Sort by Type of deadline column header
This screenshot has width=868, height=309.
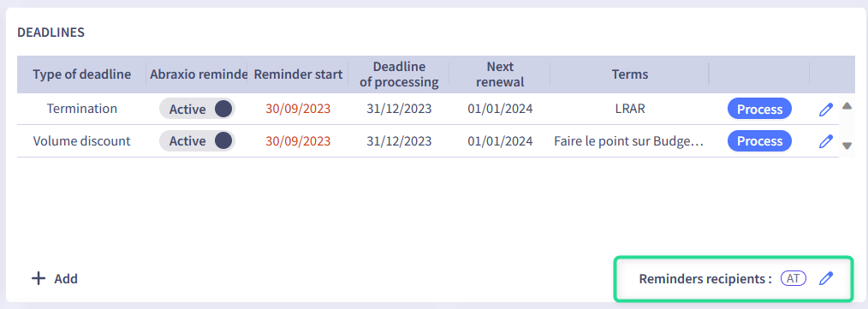[x=82, y=74]
